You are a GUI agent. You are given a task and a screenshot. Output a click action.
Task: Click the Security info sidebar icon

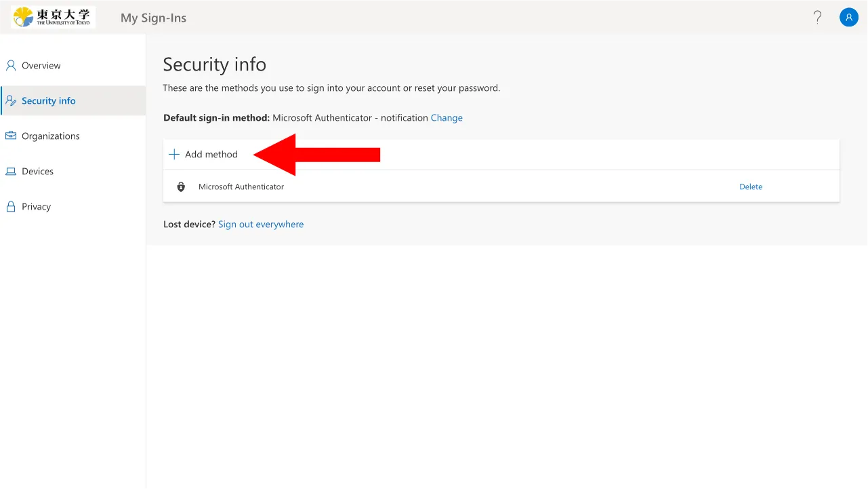(11, 101)
